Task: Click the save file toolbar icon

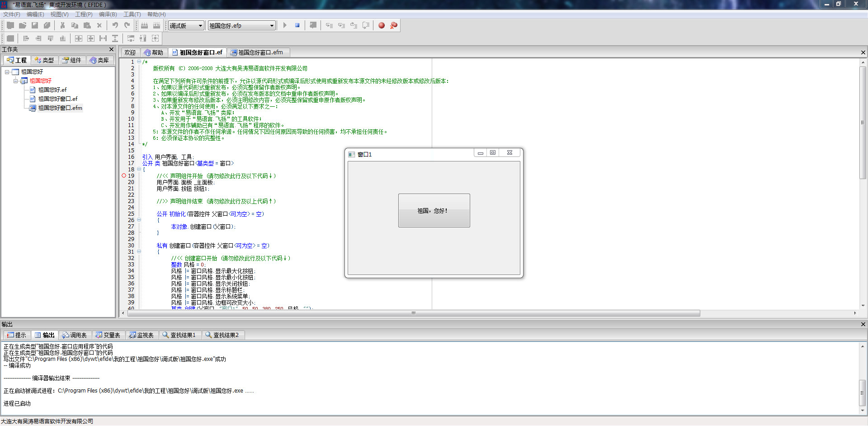Action: point(34,25)
